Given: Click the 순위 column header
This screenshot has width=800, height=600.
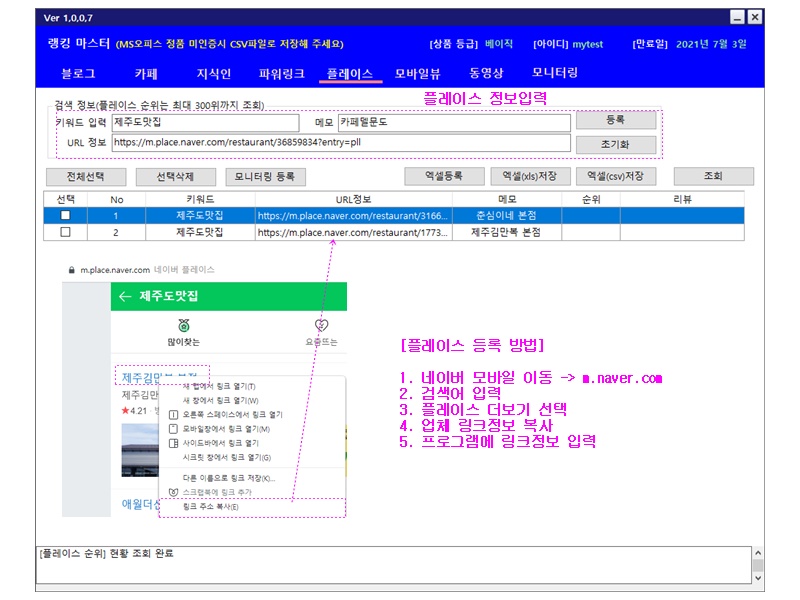Looking at the screenshot, I should [591, 199].
